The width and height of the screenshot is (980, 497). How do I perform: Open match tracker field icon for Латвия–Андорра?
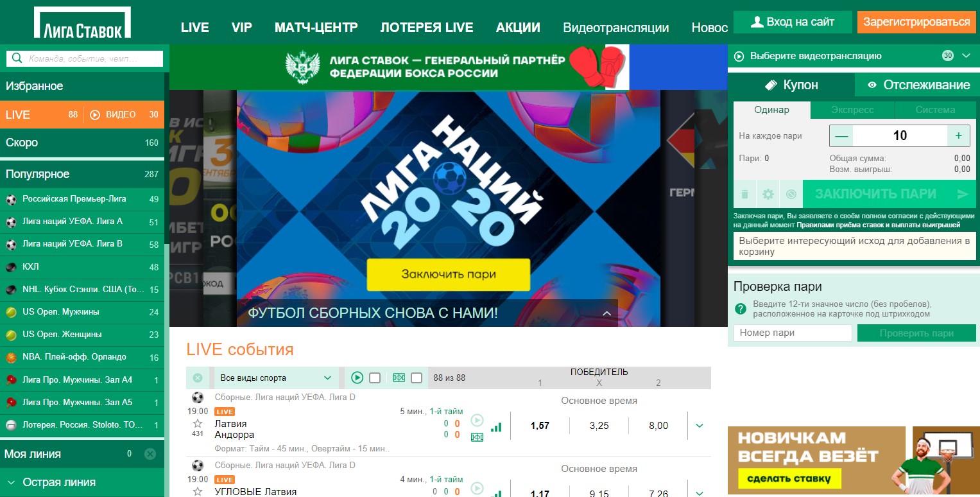click(477, 437)
